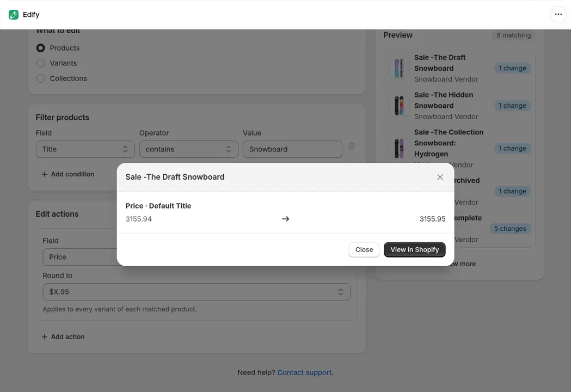Click the View in Shopify button

414,250
